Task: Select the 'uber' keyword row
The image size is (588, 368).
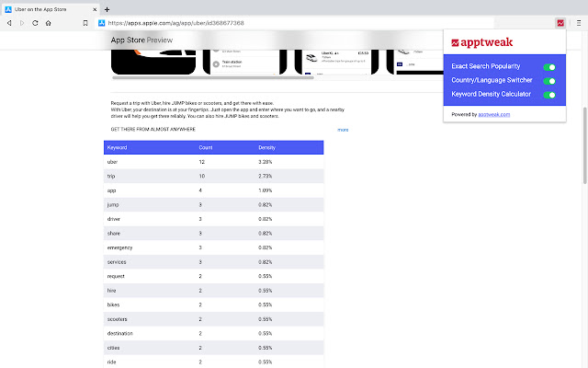Action: [213, 162]
